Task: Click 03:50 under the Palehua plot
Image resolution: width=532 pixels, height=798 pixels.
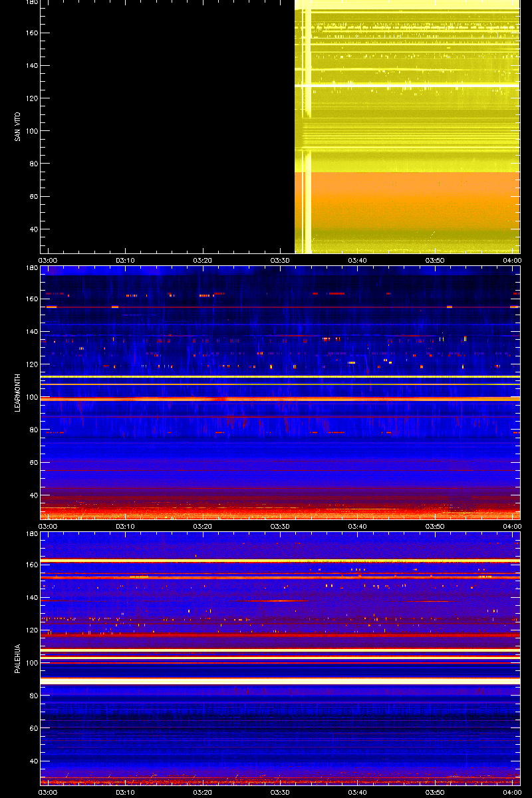Action: click(435, 792)
